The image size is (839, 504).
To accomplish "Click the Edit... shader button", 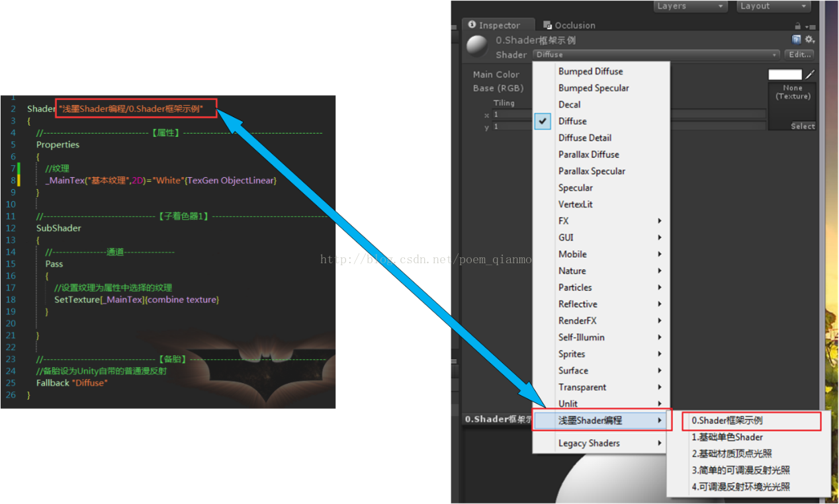I will [x=800, y=55].
